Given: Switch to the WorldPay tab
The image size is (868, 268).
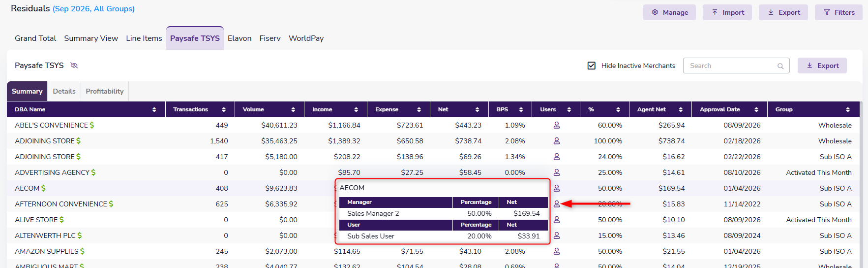Looking at the screenshot, I should point(306,38).
